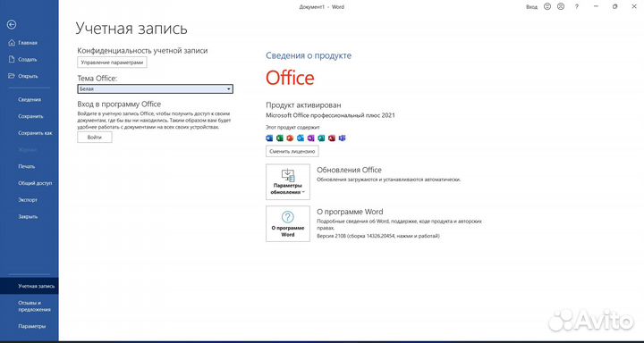Click the PowerPoint app icon
Screen dimensions: 644x343
pyautogui.click(x=290, y=138)
